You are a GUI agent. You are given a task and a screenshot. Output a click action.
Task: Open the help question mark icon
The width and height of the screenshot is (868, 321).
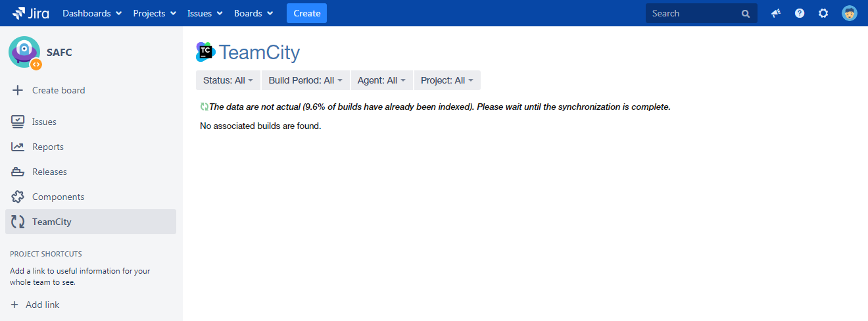coord(800,13)
